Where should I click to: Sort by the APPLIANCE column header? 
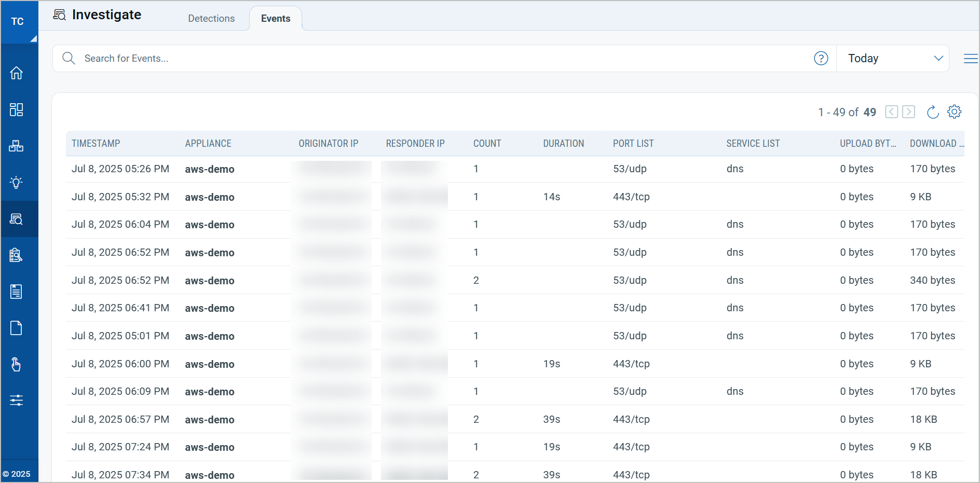pos(208,143)
